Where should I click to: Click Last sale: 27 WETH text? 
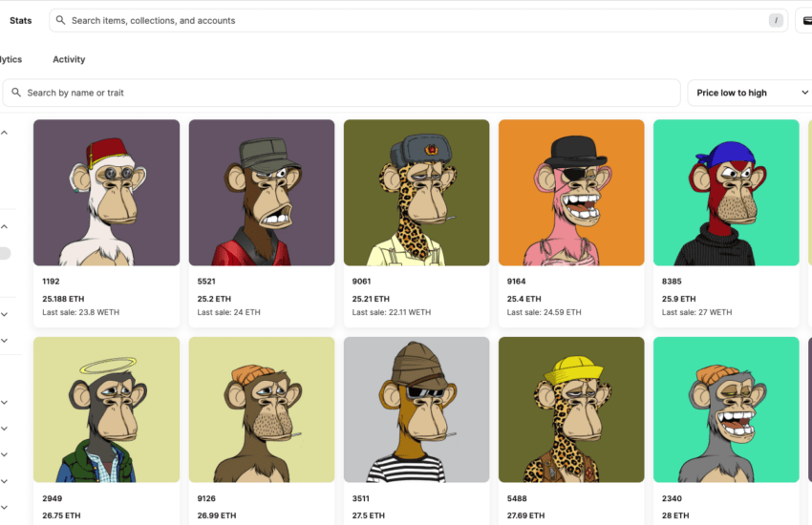point(696,312)
